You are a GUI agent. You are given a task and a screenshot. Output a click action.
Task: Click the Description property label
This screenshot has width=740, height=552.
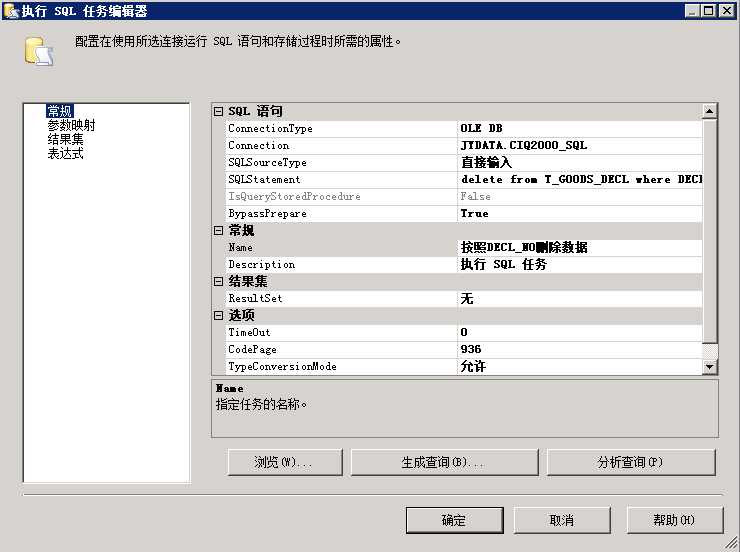(x=262, y=264)
